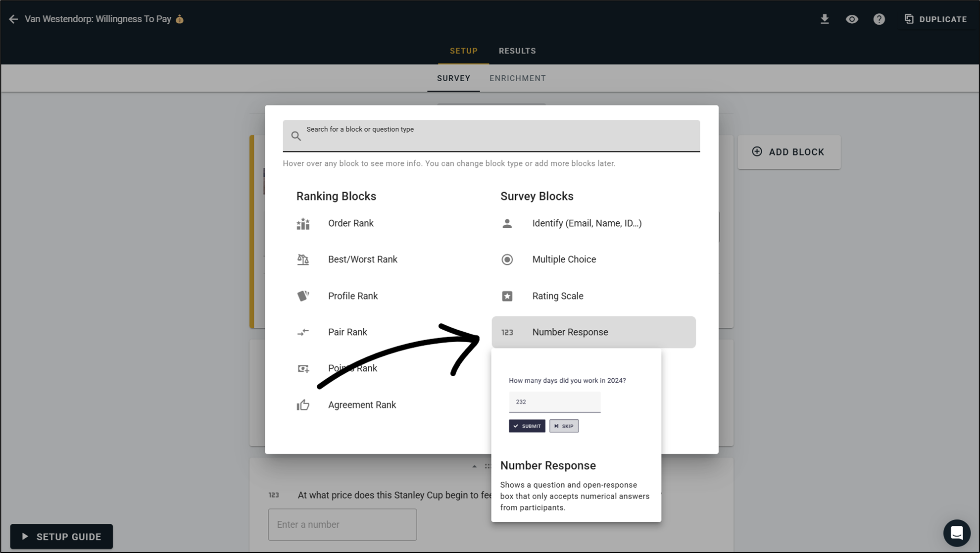Click the preview eye icon
Screen dimensions: 980x553
coord(852,19)
